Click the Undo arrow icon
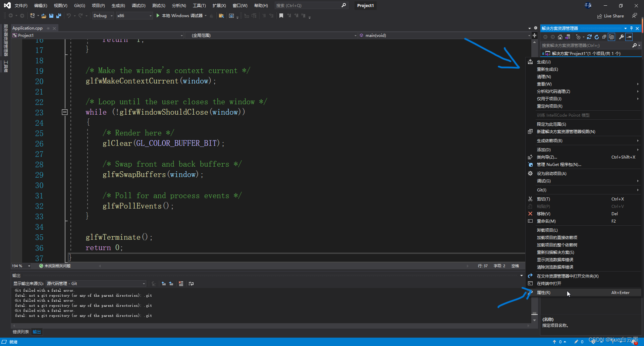644x346 pixels. click(69, 16)
